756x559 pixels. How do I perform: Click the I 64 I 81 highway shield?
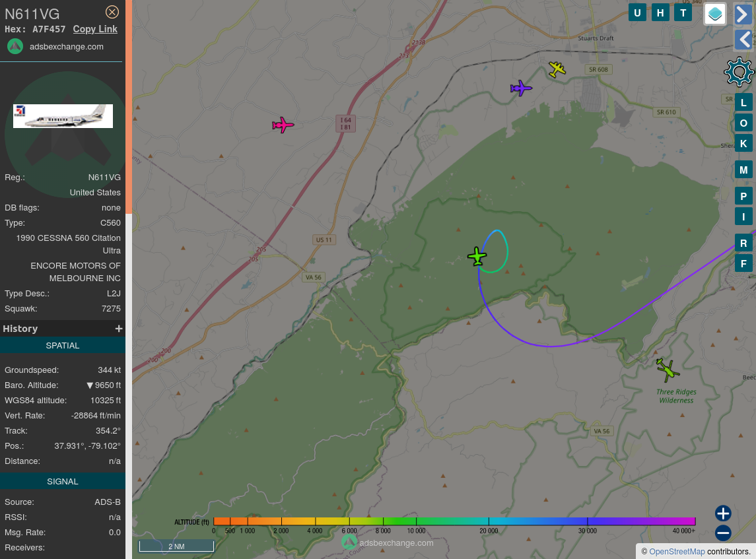tap(346, 123)
